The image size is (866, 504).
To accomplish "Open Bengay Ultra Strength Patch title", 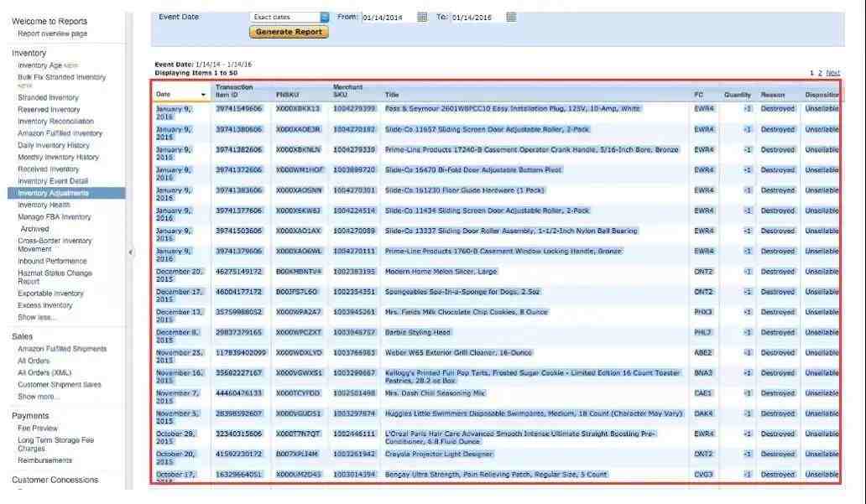I will pyautogui.click(x=496, y=475).
